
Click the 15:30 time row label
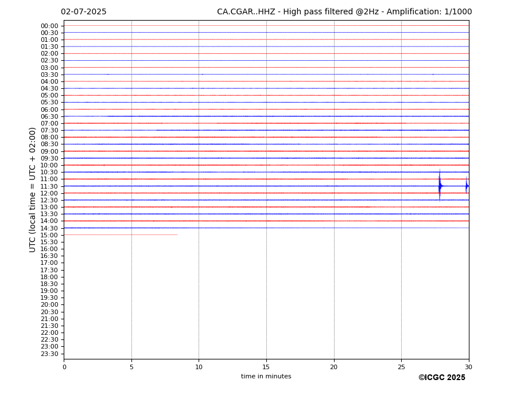click(x=49, y=242)
